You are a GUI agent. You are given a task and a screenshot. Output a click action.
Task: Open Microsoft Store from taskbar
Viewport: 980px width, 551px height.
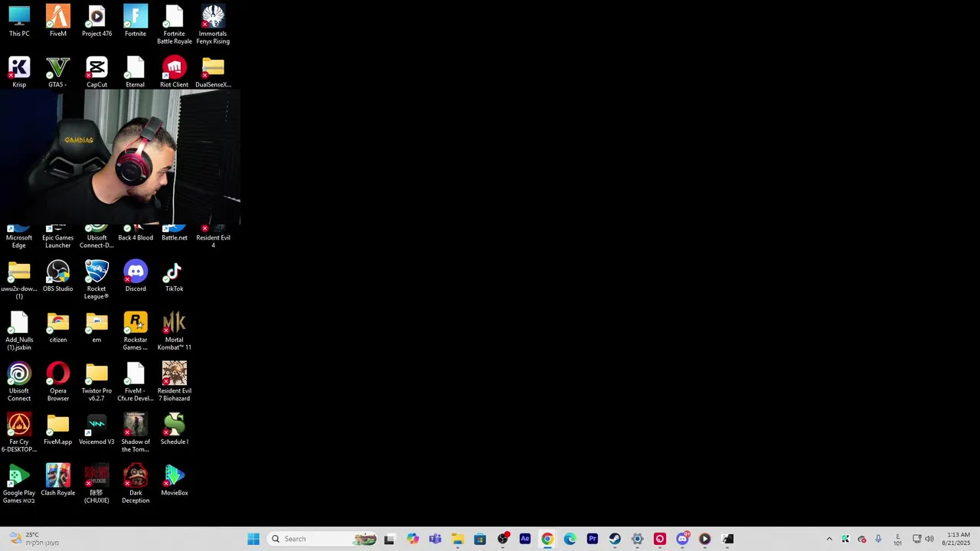pyautogui.click(x=480, y=539)
